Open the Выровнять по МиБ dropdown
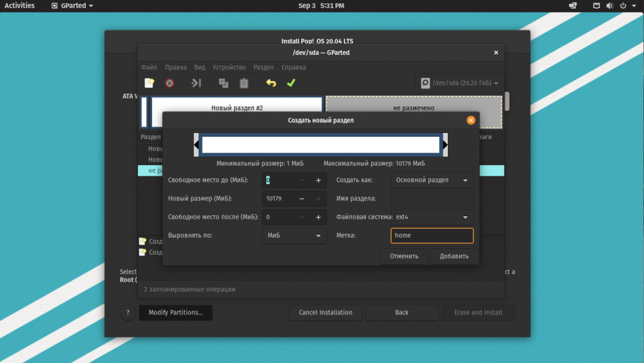The image size is (644, 363). [294, 236]
